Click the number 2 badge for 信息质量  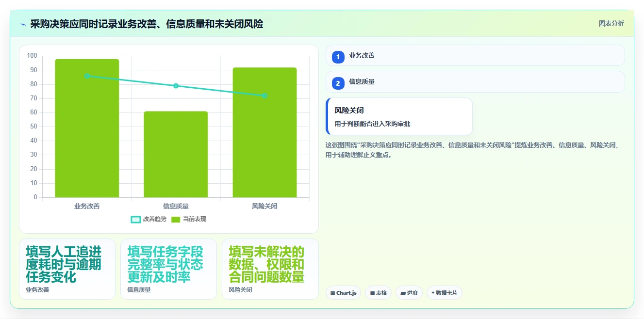[338, 83]
